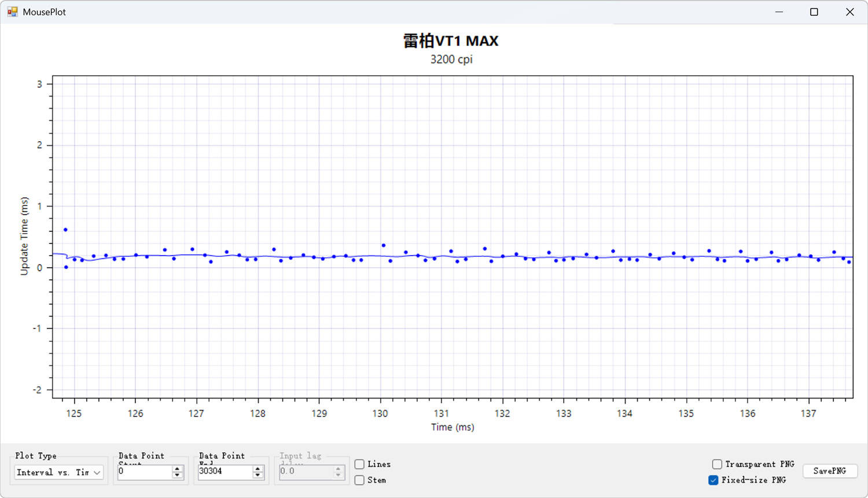The height and width of the screenshot is (498, 868).
Task: Click the Time (ms) x-axis label
Action: point(453,427)
